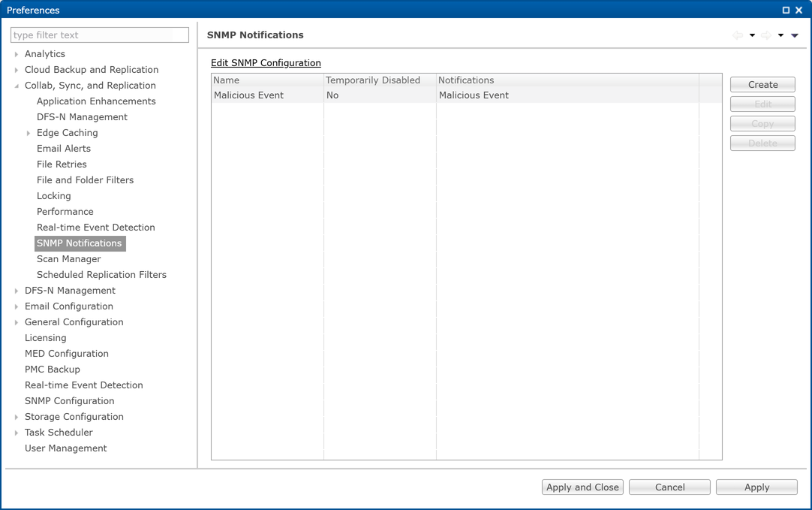Click Edit SNMP Configuration link
Image resolution: width=812 pixels, height=510 pixels.
click(266, 62)
